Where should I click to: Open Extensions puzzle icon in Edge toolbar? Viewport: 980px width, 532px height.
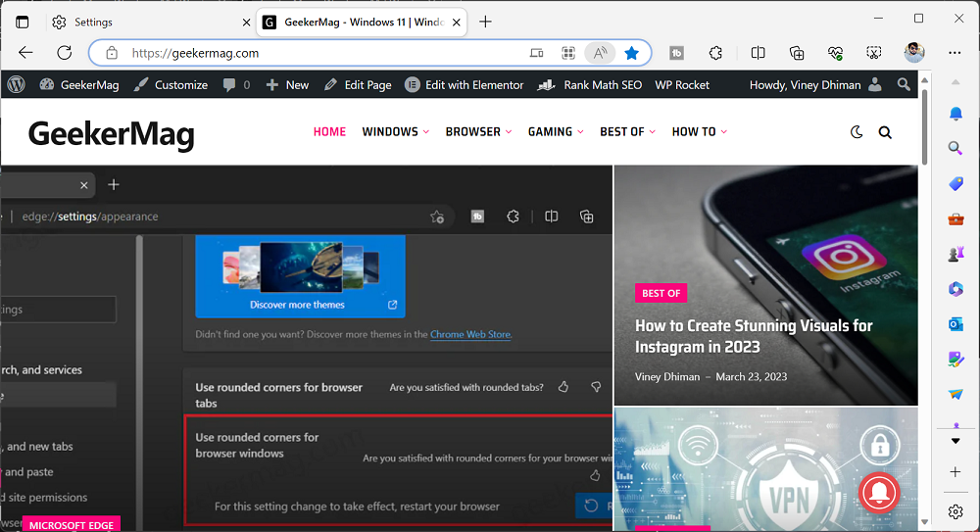click(x=715, y=53)
